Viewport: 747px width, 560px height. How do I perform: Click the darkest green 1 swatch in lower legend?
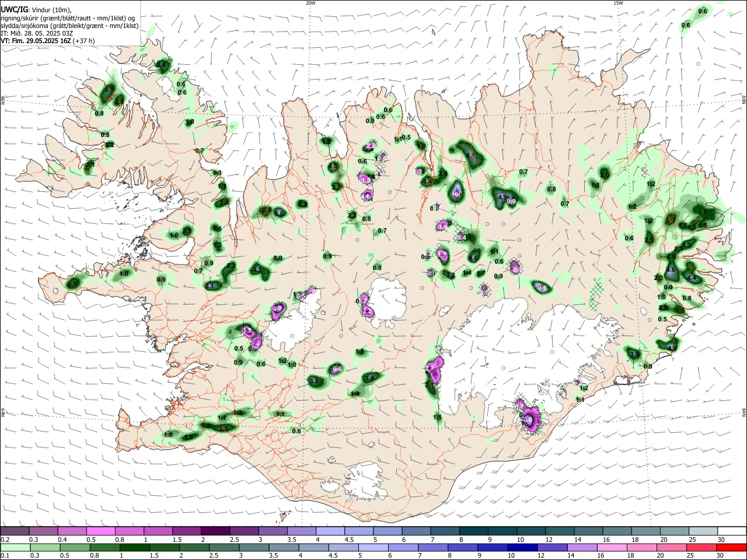tap(134, 547)
